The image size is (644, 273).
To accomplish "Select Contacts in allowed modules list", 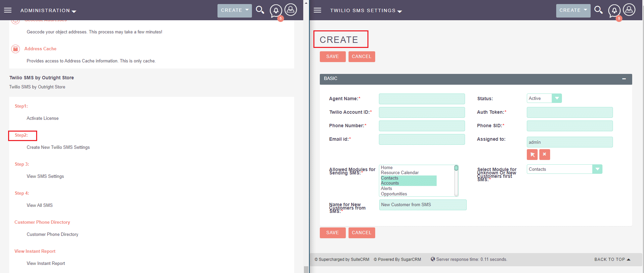I will (x=409, y=178).
